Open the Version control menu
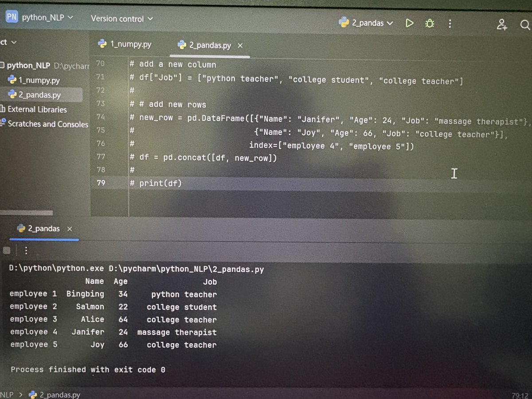The image size is (532, 399). click(121, 19)
